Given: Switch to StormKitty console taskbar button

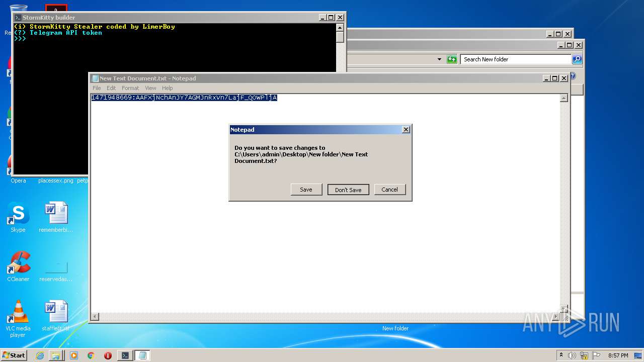Looking at the screenshot, I should tap(125, 355).
